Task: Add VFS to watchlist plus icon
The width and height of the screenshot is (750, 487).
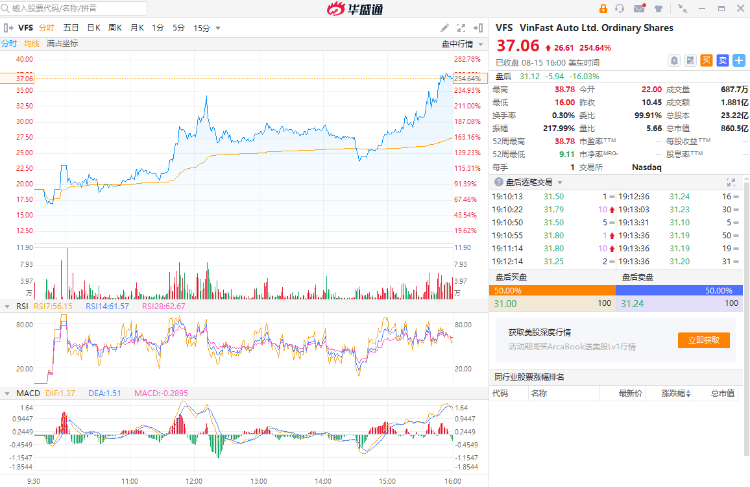Action: point(739,60)
